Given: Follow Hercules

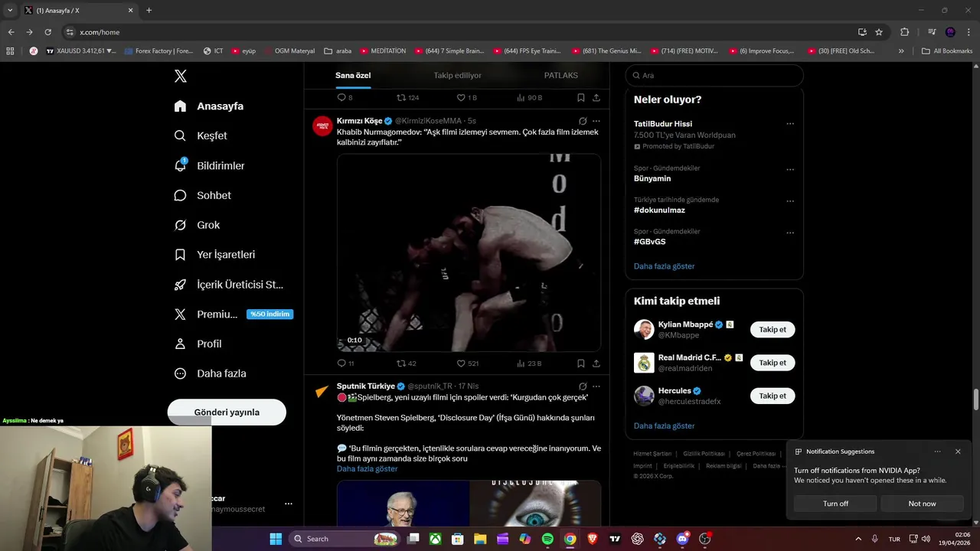Looking at the screenshot, I should pos(773,396).
